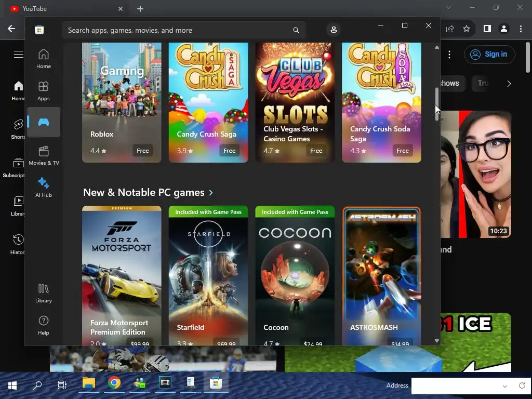This screenshot has height=399, width=532.
Task: Open Home in the Microsoft Store sidebar
Action: (x=44, y=59)
